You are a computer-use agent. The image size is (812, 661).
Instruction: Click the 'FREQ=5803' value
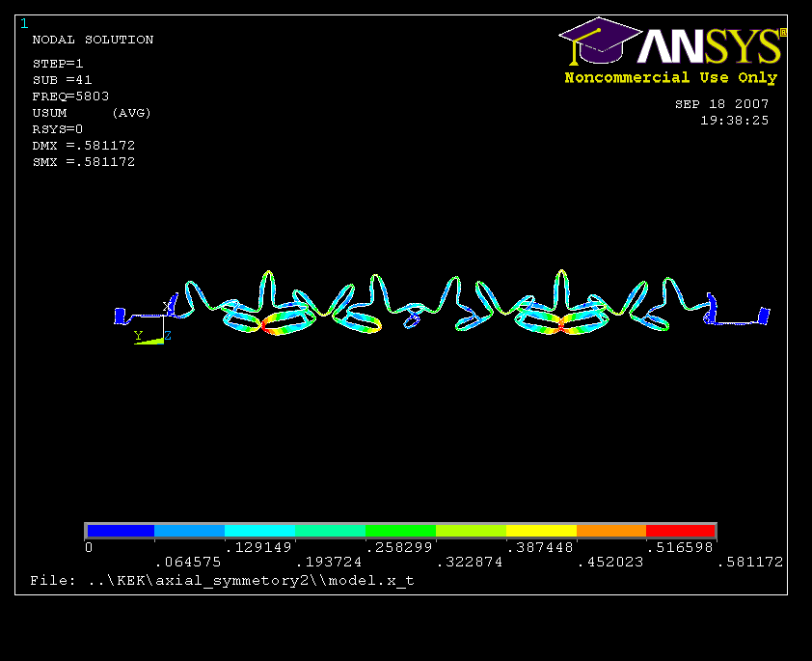point(70,96)
